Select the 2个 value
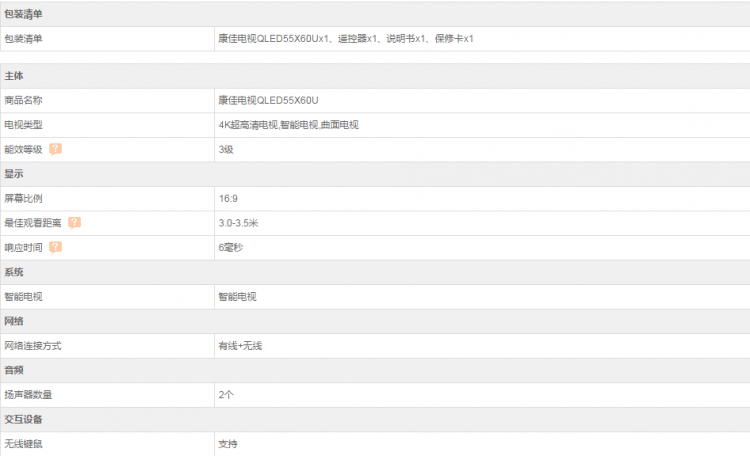 pos(226,395)
